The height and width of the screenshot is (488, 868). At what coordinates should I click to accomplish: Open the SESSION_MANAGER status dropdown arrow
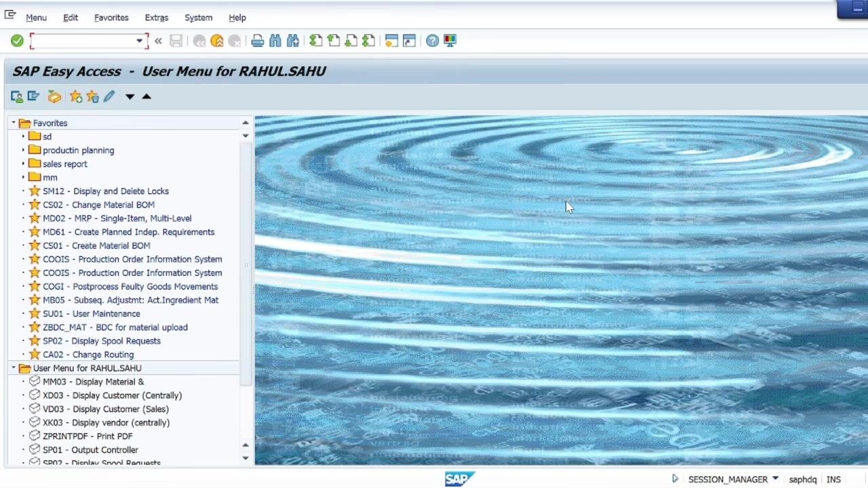(775, 479)
